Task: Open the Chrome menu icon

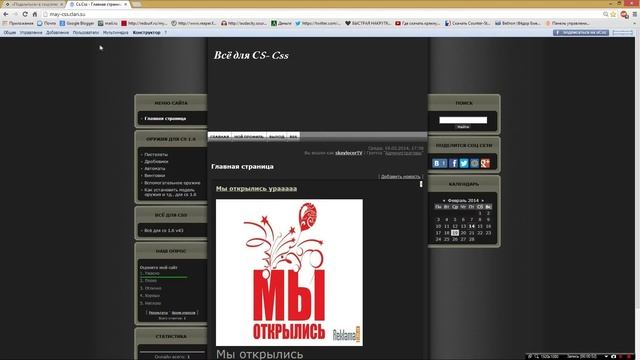Action: pos(635,14)
